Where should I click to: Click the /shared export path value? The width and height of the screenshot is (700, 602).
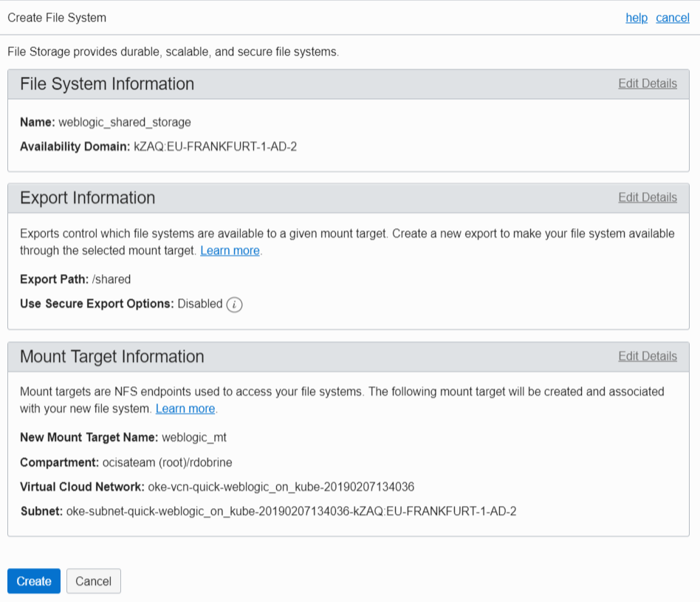pyautogui.click(x=111, y=279)
